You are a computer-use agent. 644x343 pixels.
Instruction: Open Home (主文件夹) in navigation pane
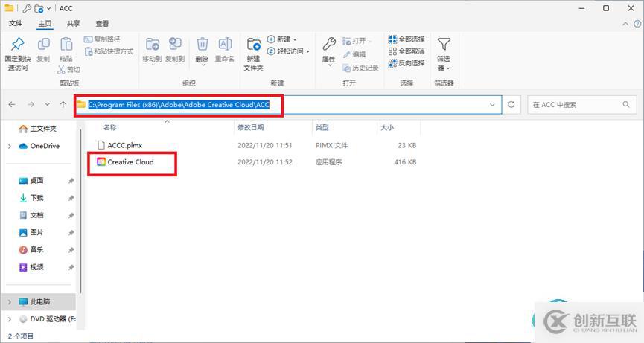pos(38,129)
